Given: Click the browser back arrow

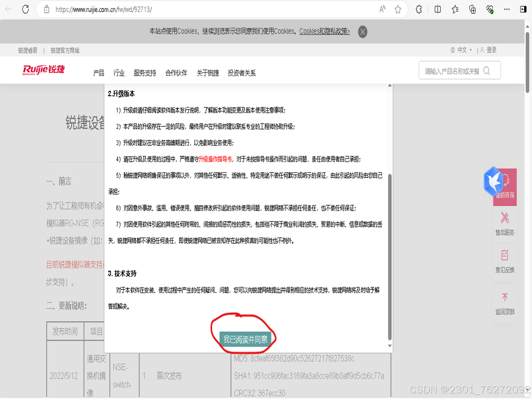Looking at the screenshot, I should [8, 10].
